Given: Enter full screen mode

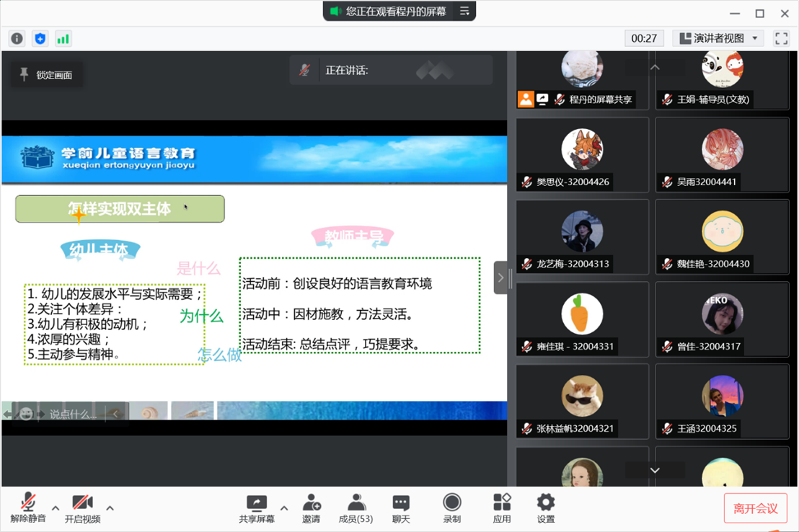Looking at the screenshot, I should click(781, 39).
